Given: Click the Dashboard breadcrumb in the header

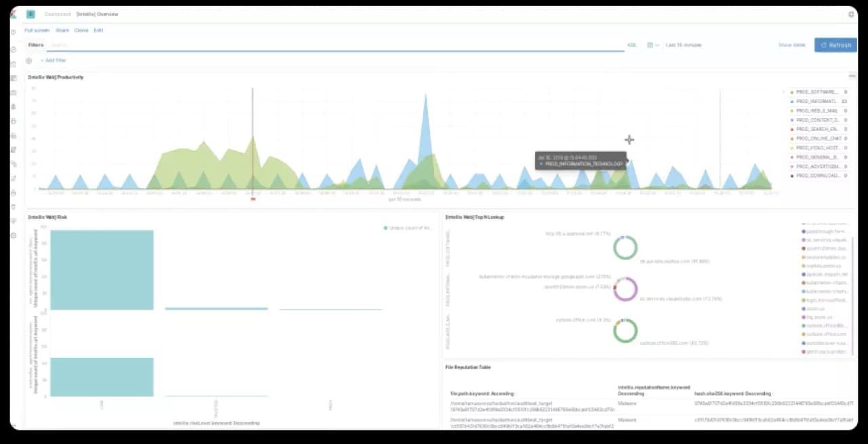Looking at the screenshot, I should 57,14.
